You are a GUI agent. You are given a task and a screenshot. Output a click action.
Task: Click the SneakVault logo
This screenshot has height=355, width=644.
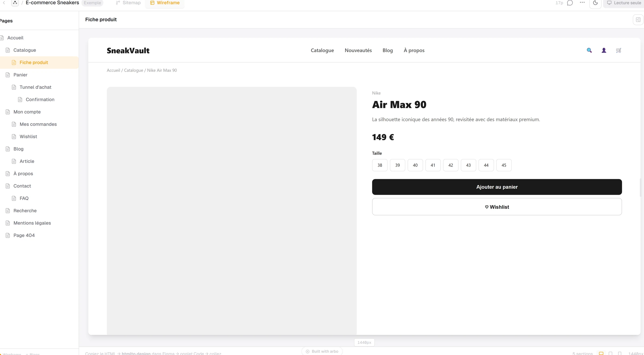pos(128,50)
